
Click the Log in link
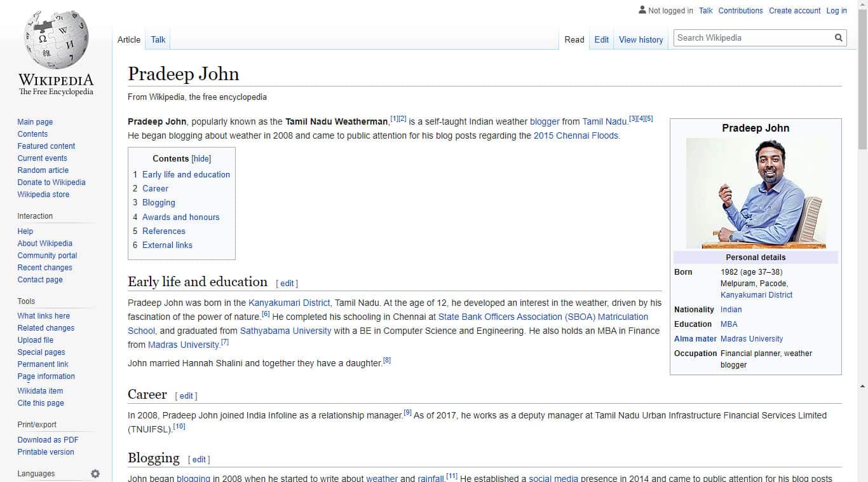click(x=836, y=11)
